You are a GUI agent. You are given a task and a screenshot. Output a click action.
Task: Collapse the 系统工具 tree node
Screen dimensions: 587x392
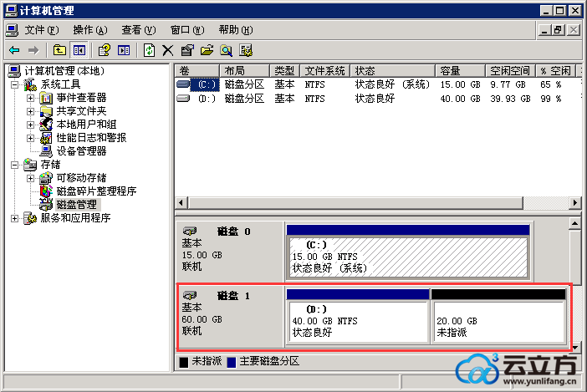pos(14,84)
